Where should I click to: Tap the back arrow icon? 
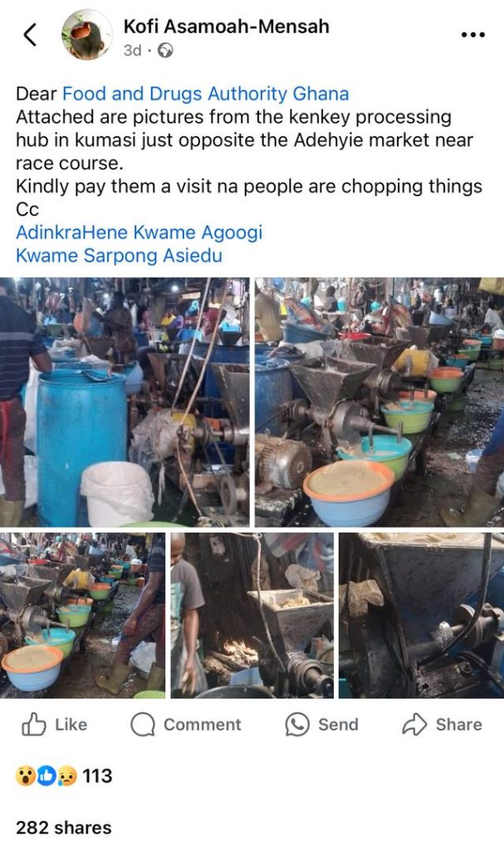30,35
